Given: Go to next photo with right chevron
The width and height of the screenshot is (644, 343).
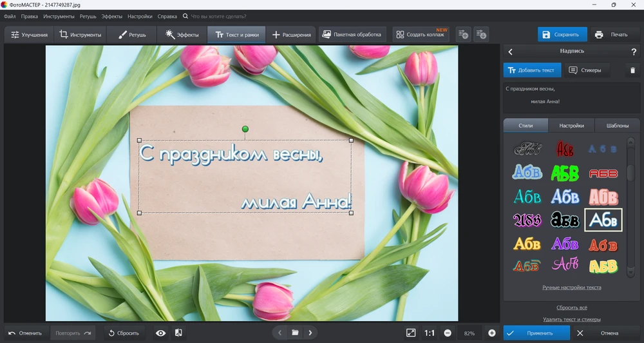Looking at the screenshot, I should click(310, 333).
